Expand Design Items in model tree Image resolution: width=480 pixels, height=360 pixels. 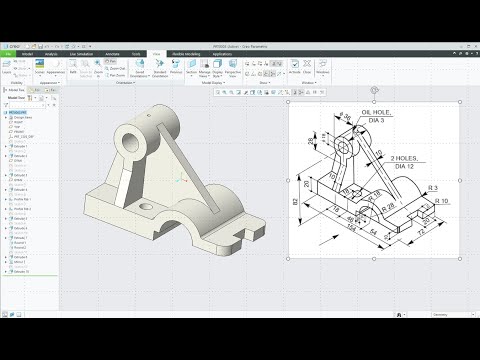6,117
